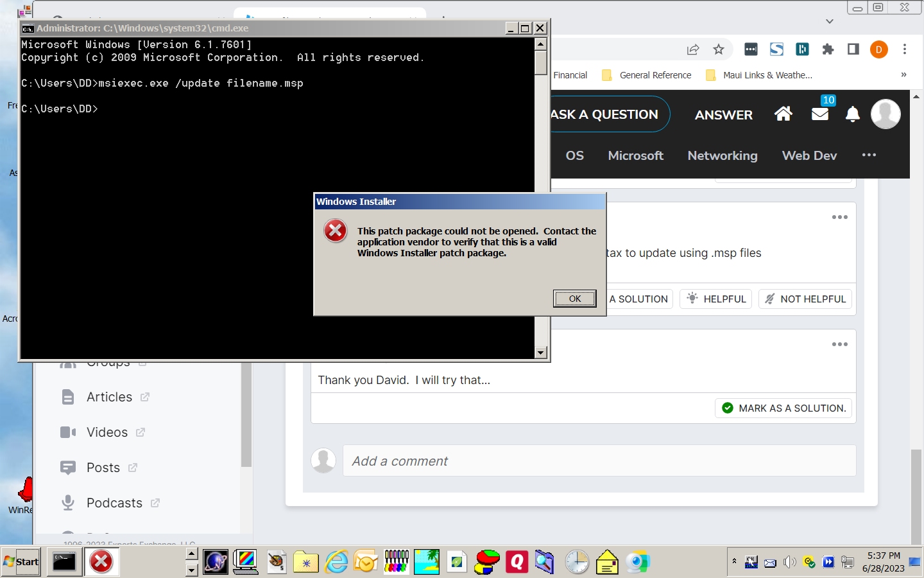Image resolution: width=924 pixels, height=578 pixels.
Task: Open the Articles sidebar link
Action: click(109, 397)
